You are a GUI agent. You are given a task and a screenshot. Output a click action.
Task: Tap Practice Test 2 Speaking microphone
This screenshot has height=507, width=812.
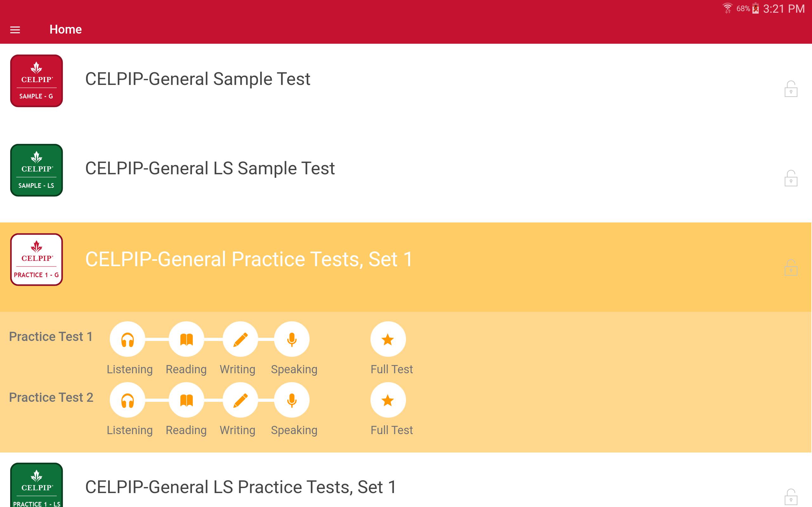292,400
